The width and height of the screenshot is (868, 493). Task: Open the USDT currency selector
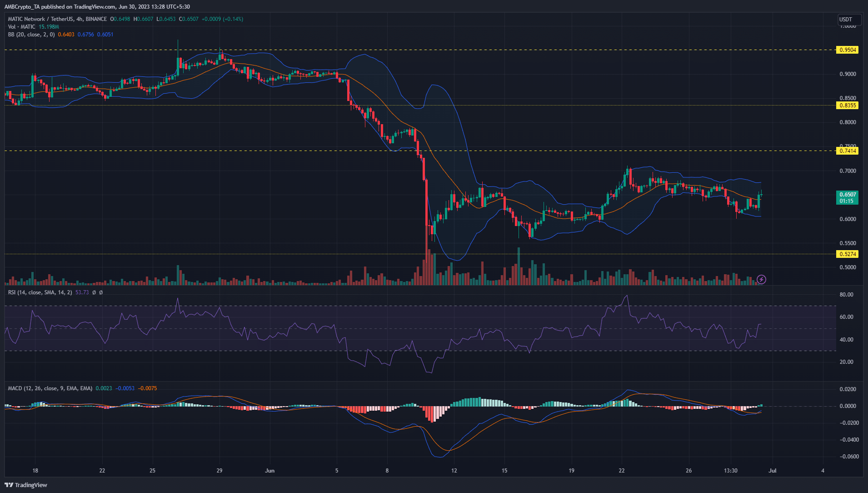(x=849, y=19)
